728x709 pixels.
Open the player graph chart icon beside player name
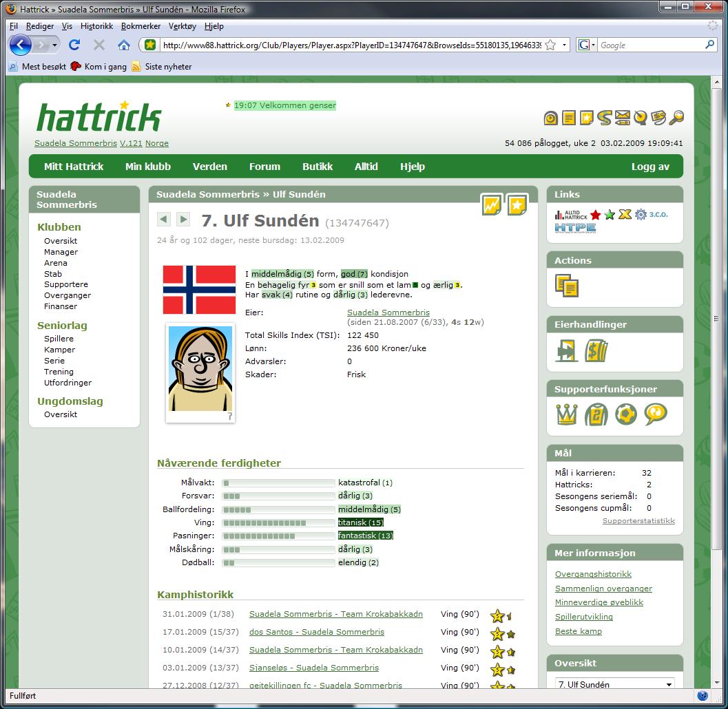pos(491,204)
